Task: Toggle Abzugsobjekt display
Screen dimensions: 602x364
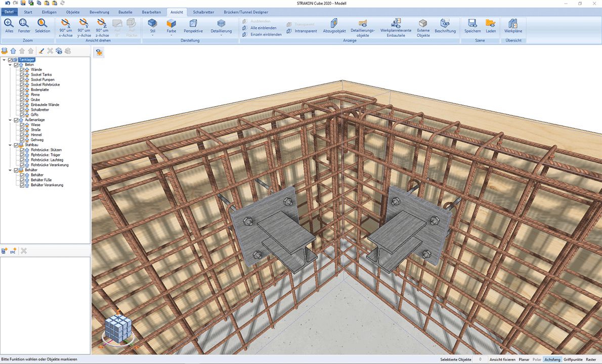Action: [334, 24]
